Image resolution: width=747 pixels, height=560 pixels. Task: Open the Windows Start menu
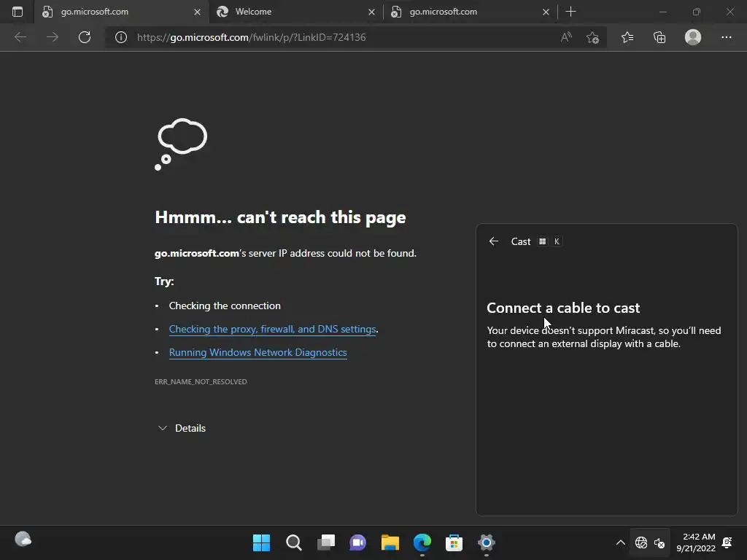pyautogui.click(x=261, y=542)
